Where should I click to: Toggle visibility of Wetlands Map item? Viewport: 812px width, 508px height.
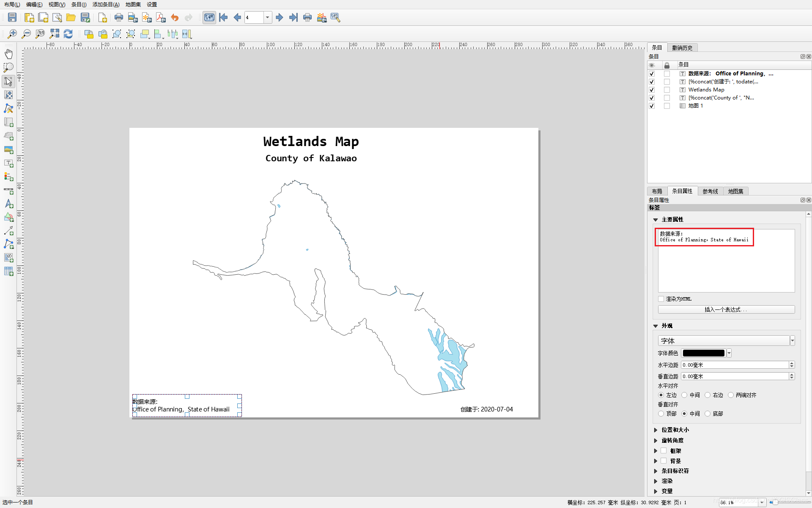pyautogui.click(x=652, y=90)
